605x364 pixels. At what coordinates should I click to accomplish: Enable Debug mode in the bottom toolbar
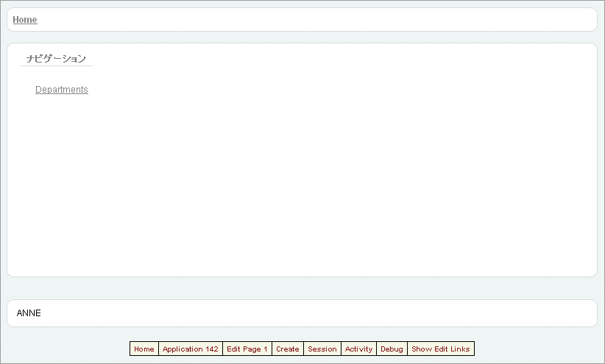click(x=392, y=349)
